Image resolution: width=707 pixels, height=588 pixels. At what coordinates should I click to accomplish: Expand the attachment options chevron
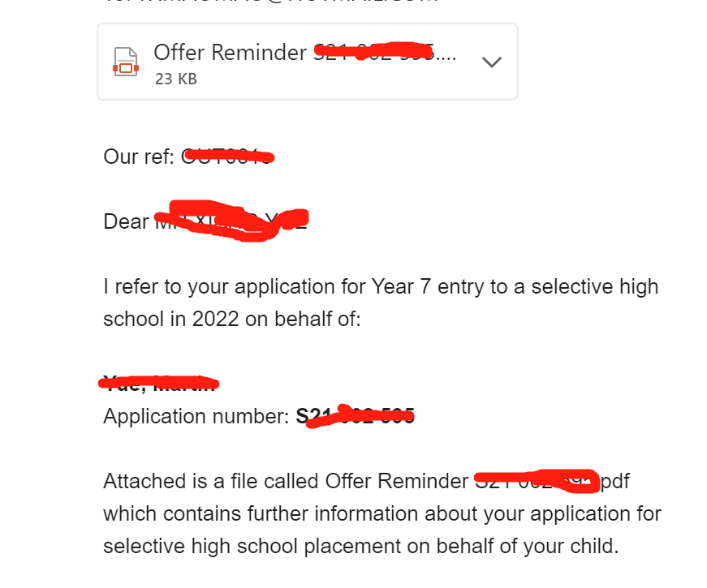(491, 62)
